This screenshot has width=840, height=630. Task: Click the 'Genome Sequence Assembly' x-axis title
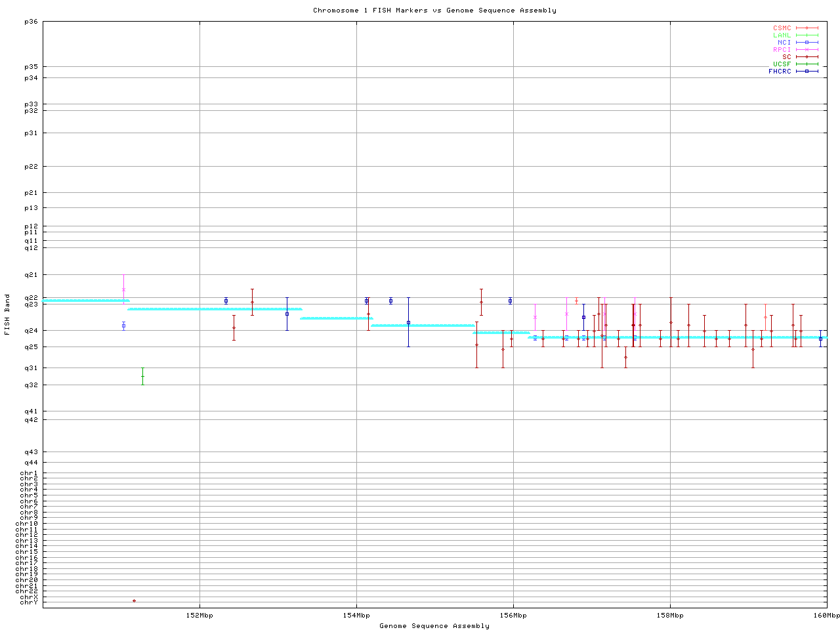[x=434, y=626]
